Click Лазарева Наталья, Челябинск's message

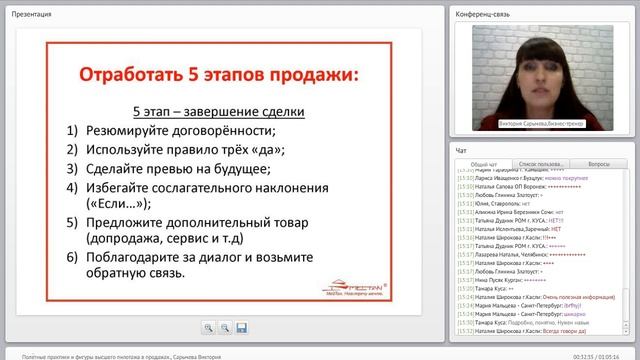pos(521,255)
